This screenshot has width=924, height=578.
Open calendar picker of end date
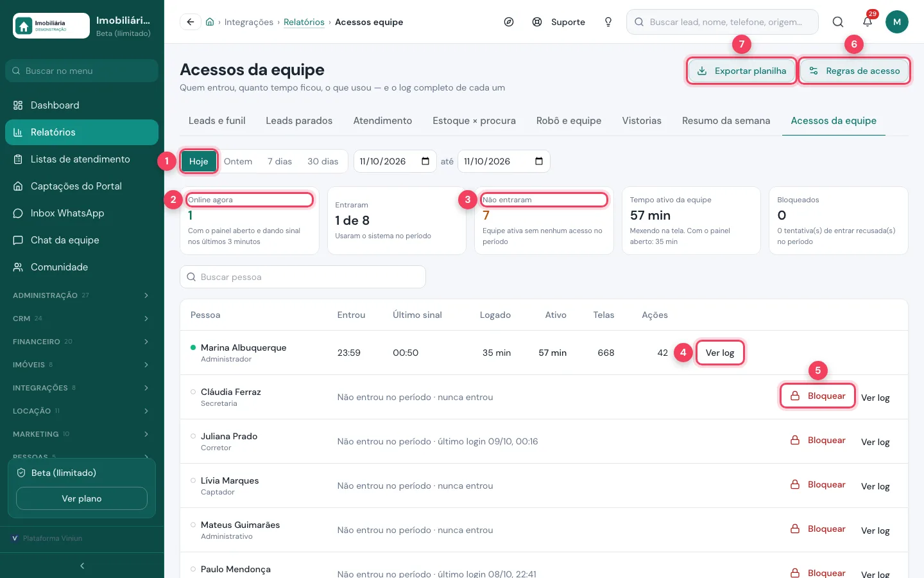click(539, 161)
